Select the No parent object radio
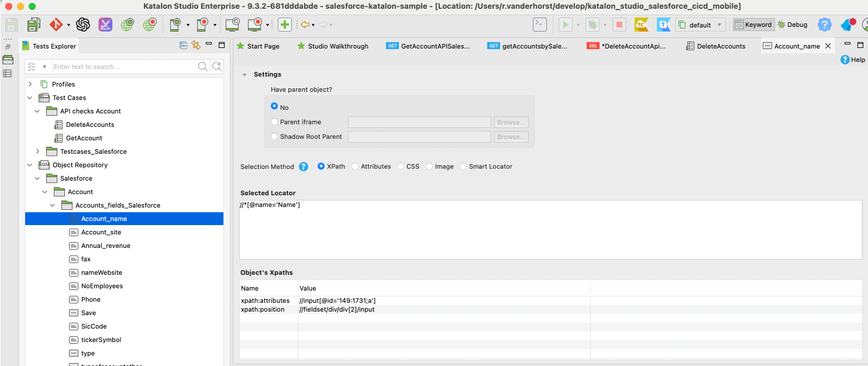The width and height of the screenshot is (868, 366). (x=274, y=107)
